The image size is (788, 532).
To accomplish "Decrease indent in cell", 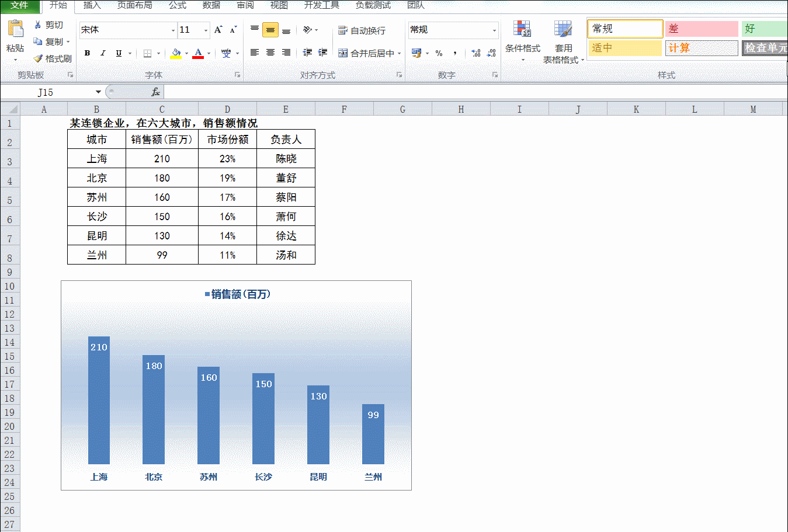I will 307,53.
